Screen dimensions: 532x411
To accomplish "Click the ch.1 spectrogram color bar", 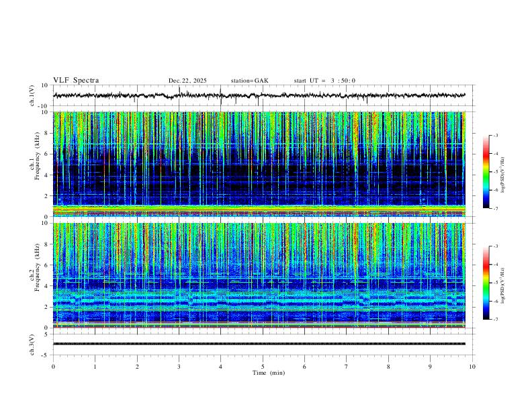I will pos(486,172).
